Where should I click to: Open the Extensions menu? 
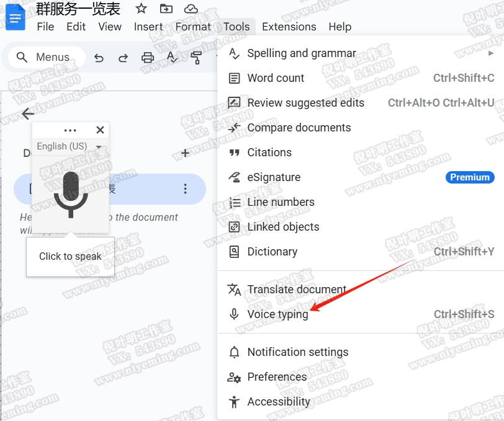point(289,27)
